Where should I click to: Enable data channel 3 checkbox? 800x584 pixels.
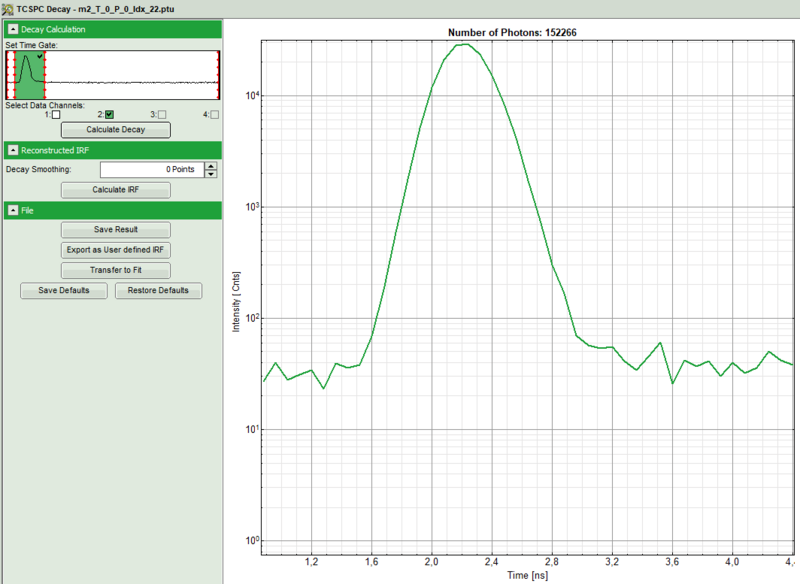162,115
